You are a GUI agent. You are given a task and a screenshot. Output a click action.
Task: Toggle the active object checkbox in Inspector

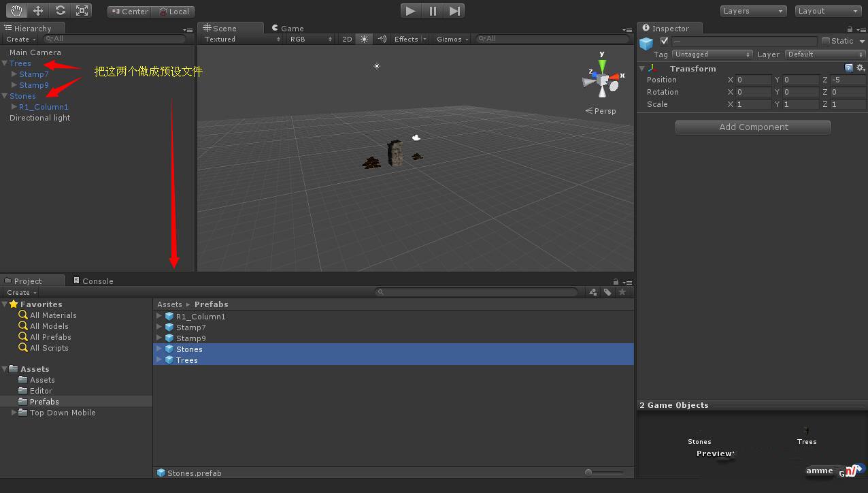coord(665,41)
